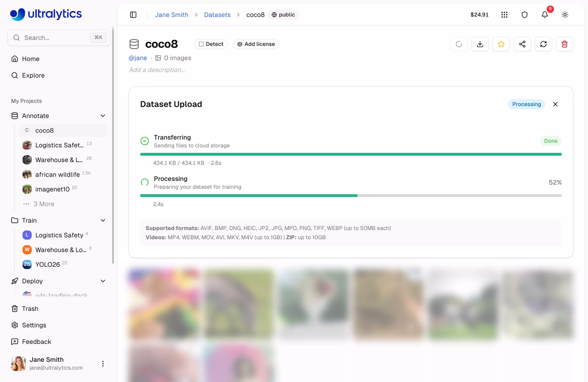This screenshot has width=588, height=382.
Task: Click the Train section folder label
Action: (29, 220)
